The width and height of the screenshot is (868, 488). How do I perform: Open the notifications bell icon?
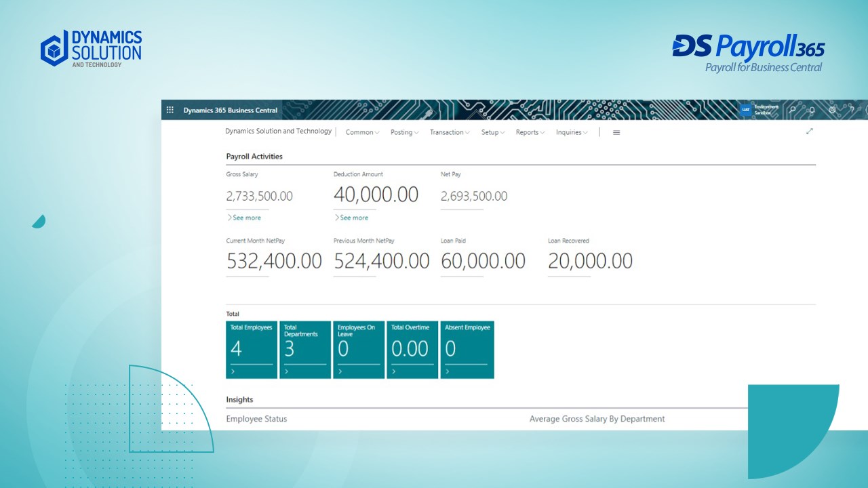(x=812, y=110)
